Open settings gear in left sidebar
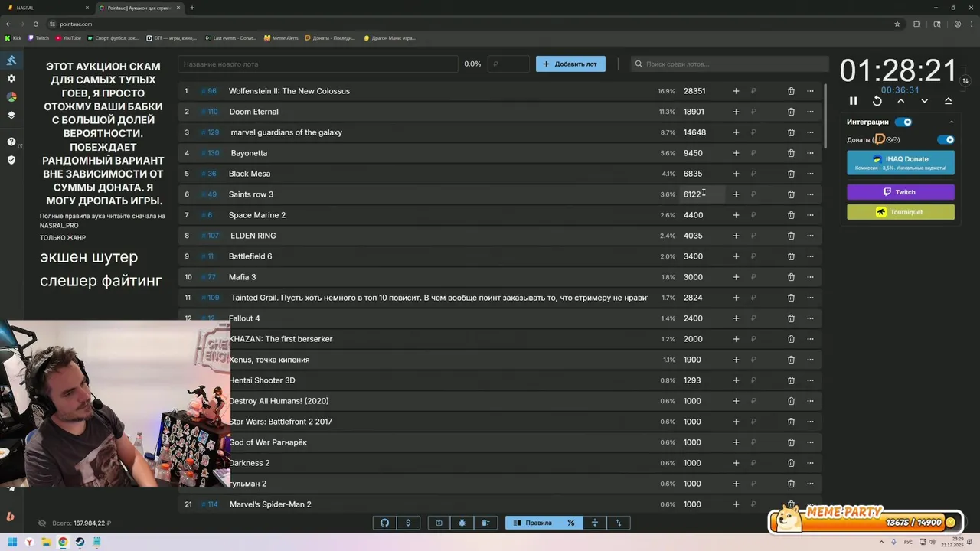 pos(11,79)
